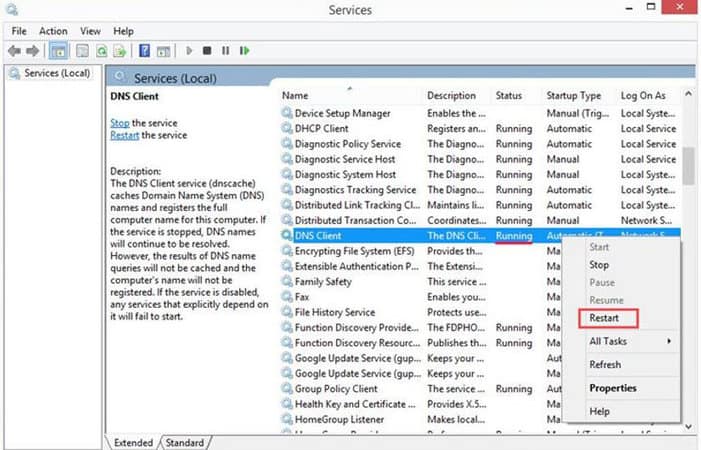Open the Action menu
The width and height of the screenshot is (701, 450).
point(53,31)
